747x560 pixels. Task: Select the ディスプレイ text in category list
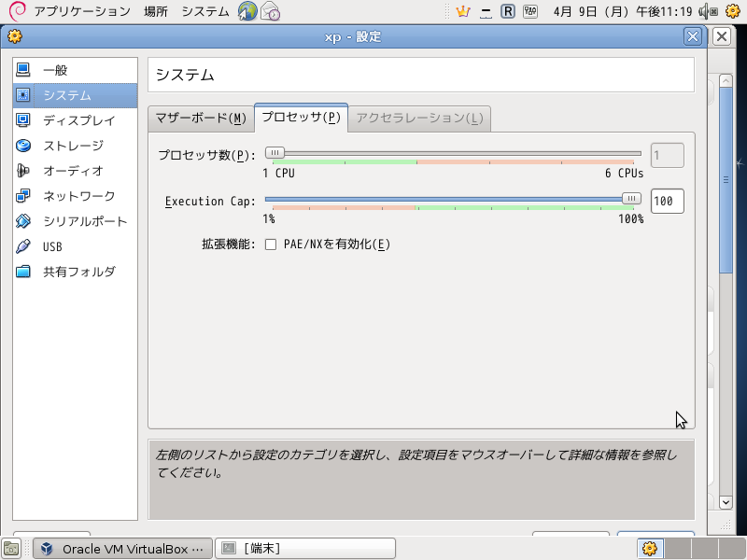[x=79, y=120]
